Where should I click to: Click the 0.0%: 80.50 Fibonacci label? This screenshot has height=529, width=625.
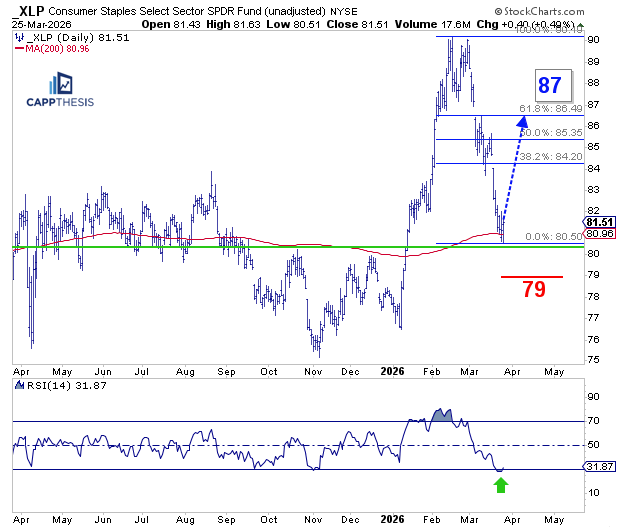click(554, 236)
